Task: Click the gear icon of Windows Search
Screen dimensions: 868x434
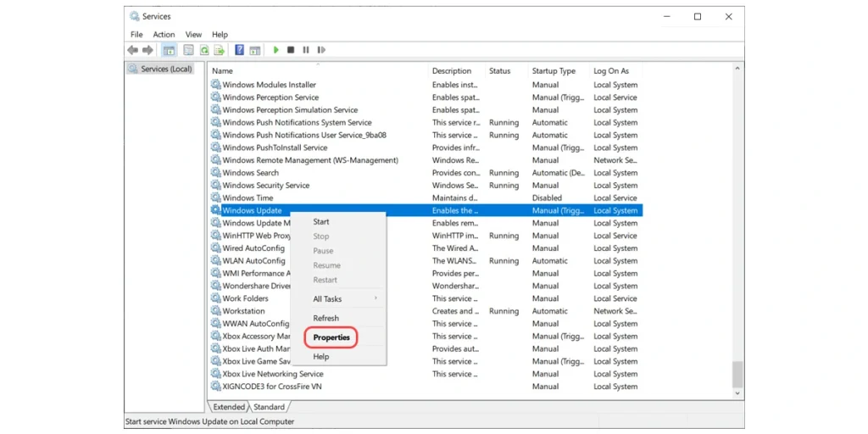Action: (x=216, y=172)
